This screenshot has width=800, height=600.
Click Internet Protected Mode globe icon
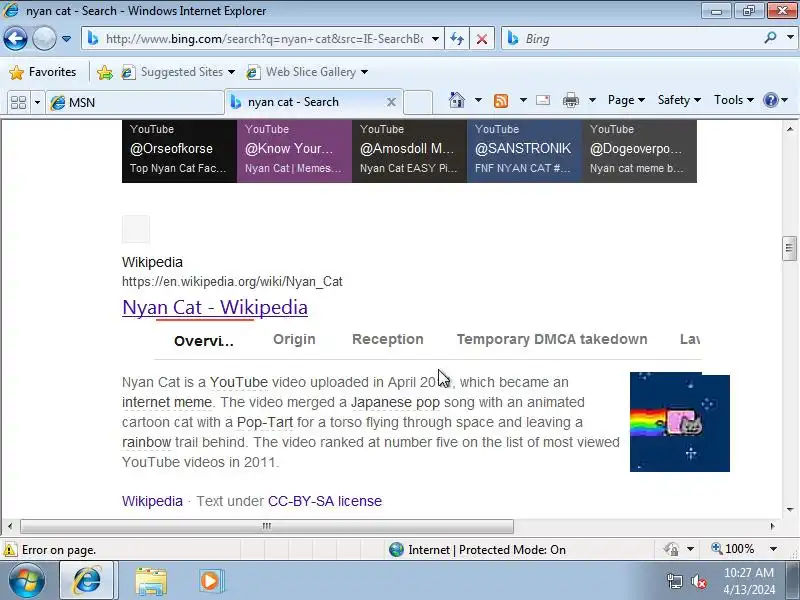[396, 549]
